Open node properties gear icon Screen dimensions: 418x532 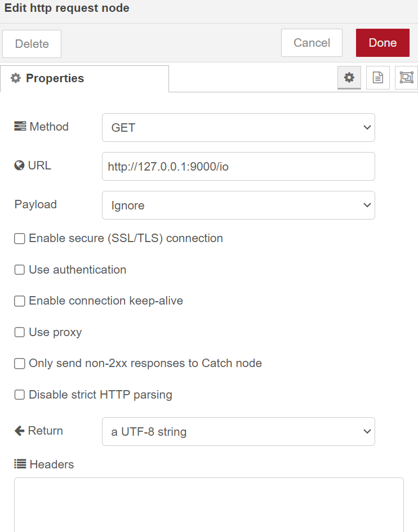[349, 78]
